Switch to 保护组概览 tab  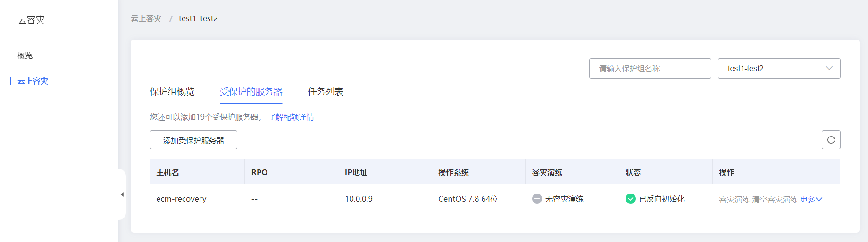click(x=172, y=91)
